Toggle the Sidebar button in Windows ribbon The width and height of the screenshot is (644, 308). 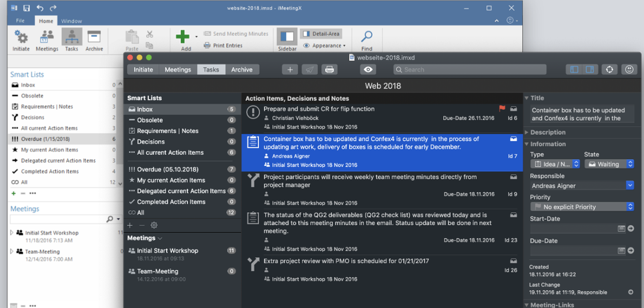287,40
